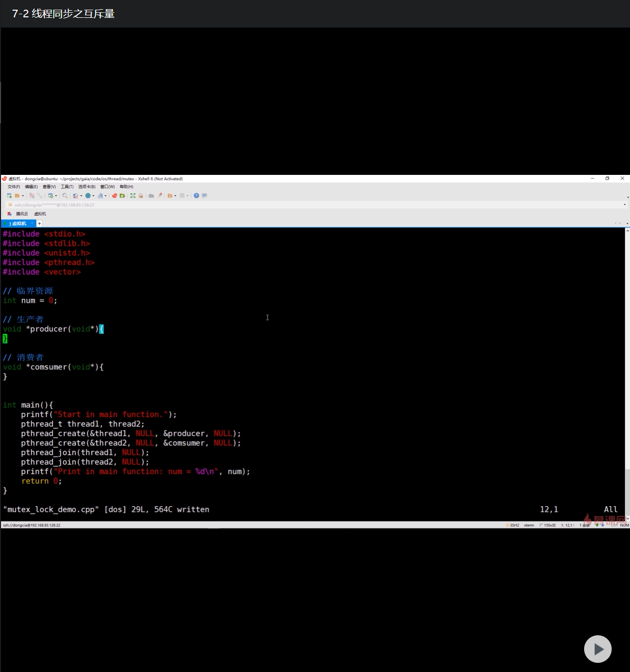Click the scrollbar down arrow

pyautogui.click(x=627, y=519)
